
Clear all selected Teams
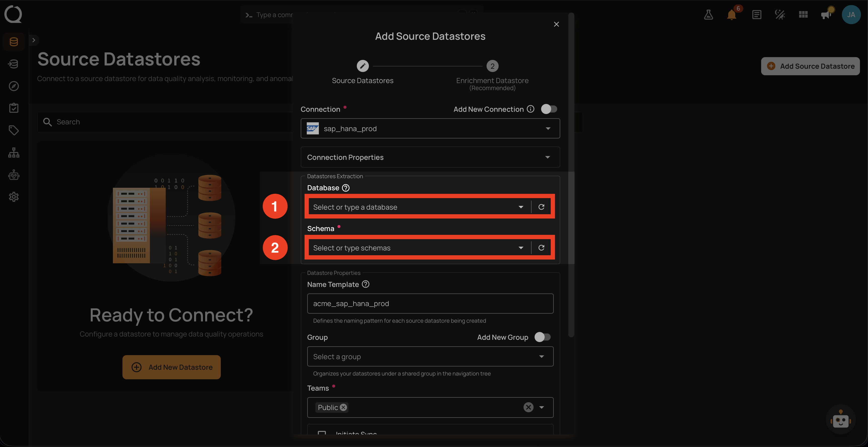528,407
